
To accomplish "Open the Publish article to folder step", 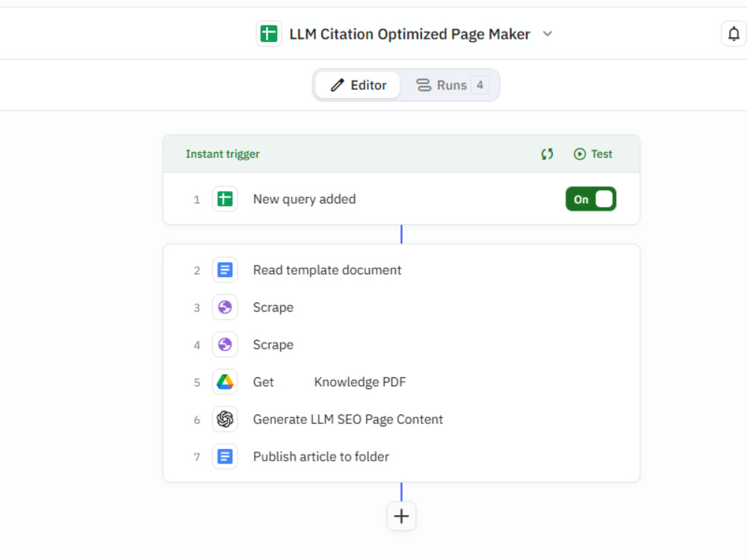I will [401, 457].
